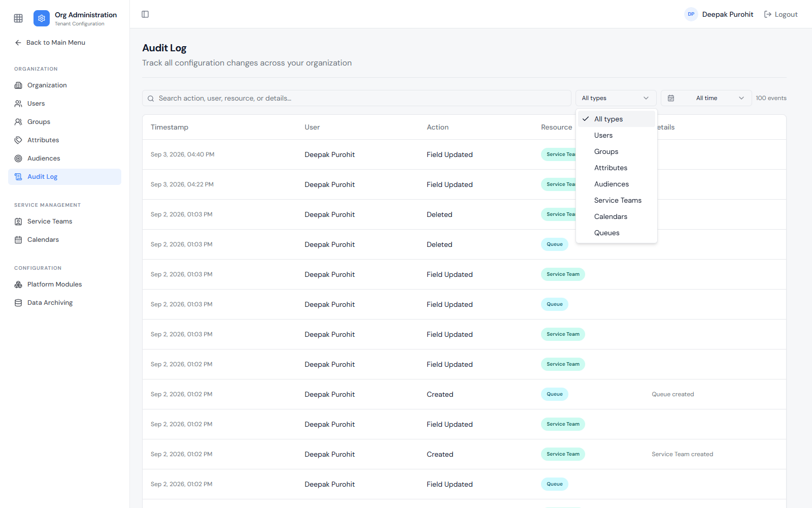
Task: Filter by Service Teams in type dropdown
Action: [x=617, y=200]
